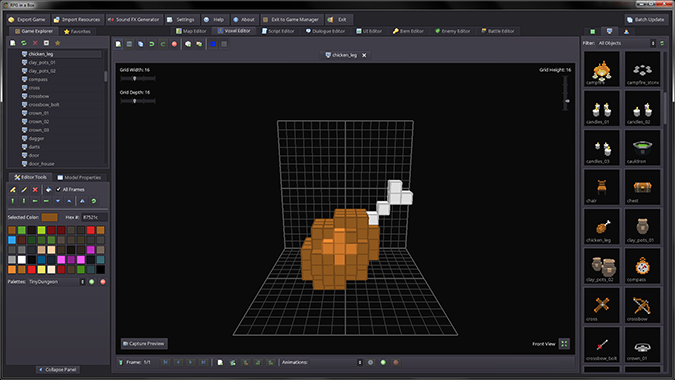Open the Palettes TinyDungeon dropdown

tap(56, 282)
